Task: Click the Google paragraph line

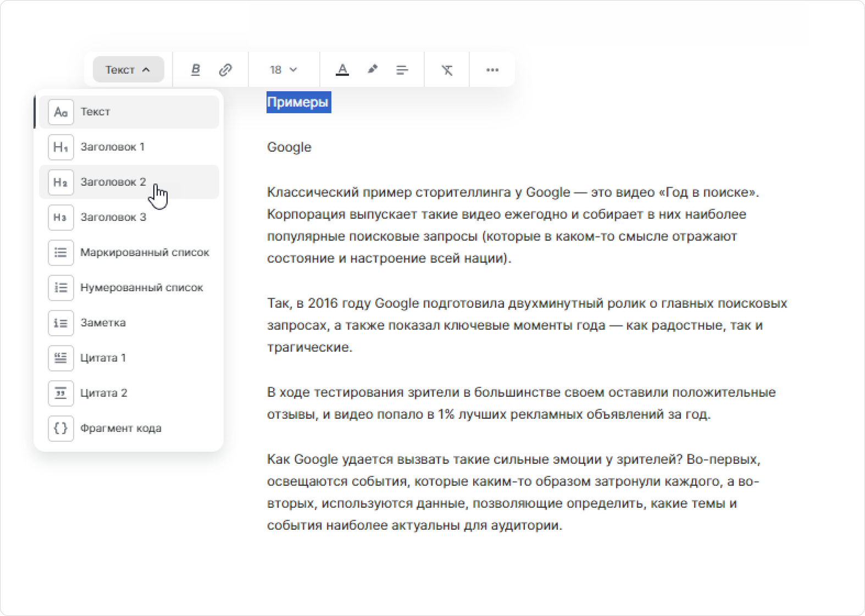Action: point(289,147)
